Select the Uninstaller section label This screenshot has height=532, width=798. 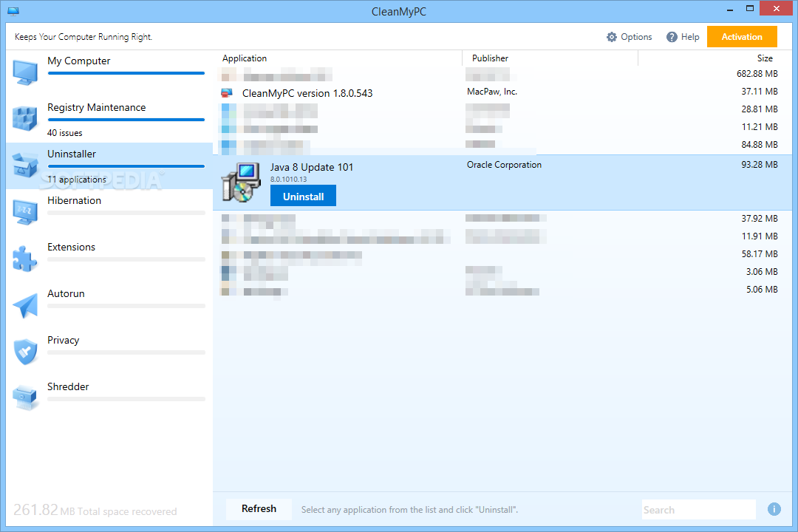point(72,154)
